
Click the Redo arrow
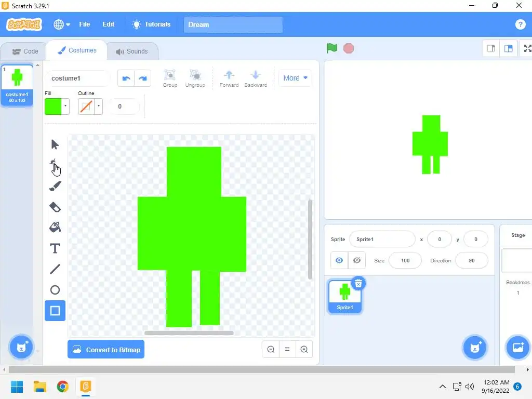click(142, 78)
